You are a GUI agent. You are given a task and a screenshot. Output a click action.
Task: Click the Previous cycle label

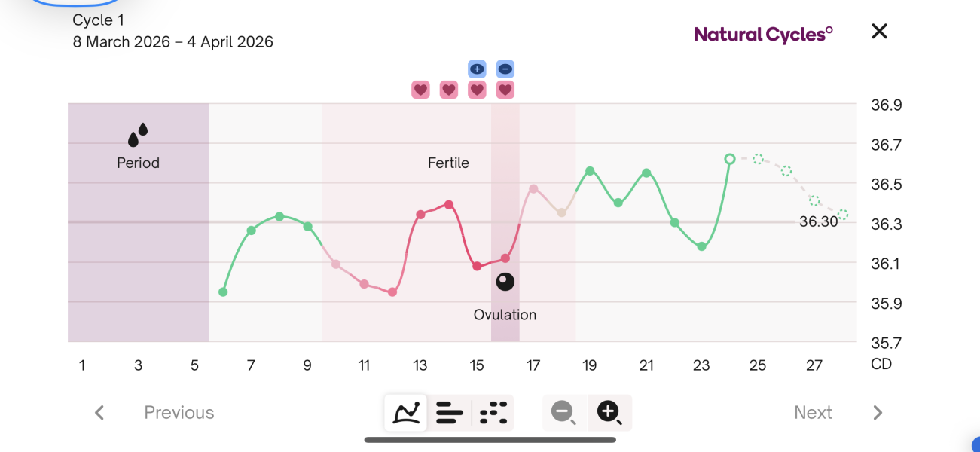[179, 413]
